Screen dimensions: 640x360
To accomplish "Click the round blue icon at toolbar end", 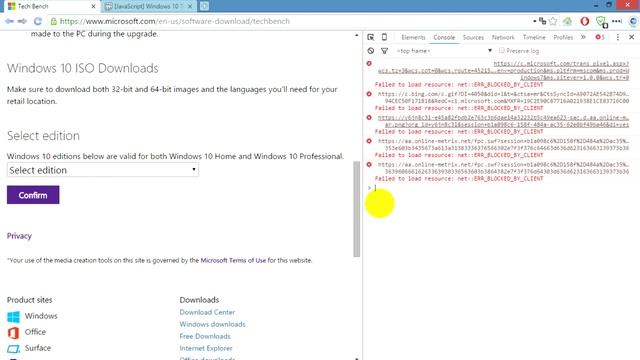I will 633,21.
